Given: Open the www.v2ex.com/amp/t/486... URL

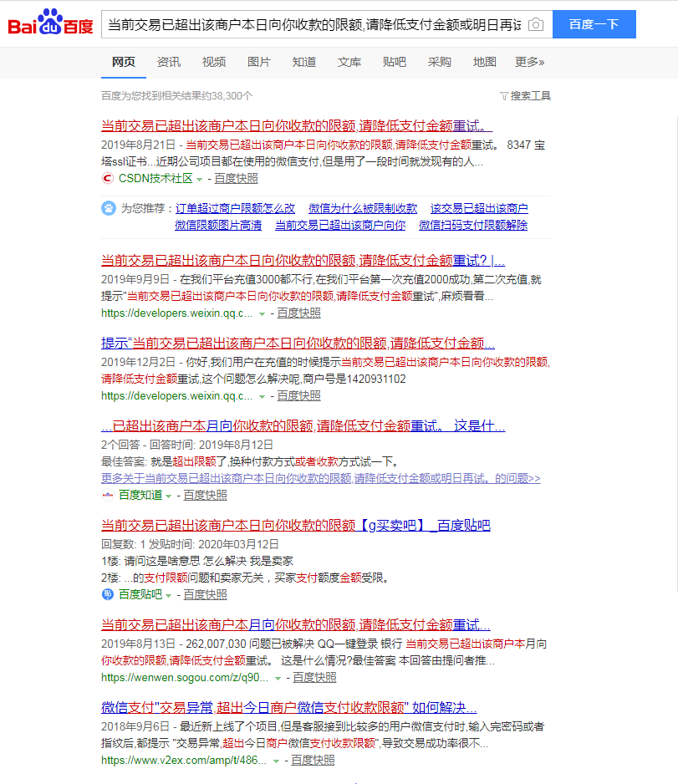Looking at the screenshot, I should click(x=183, y=761).
